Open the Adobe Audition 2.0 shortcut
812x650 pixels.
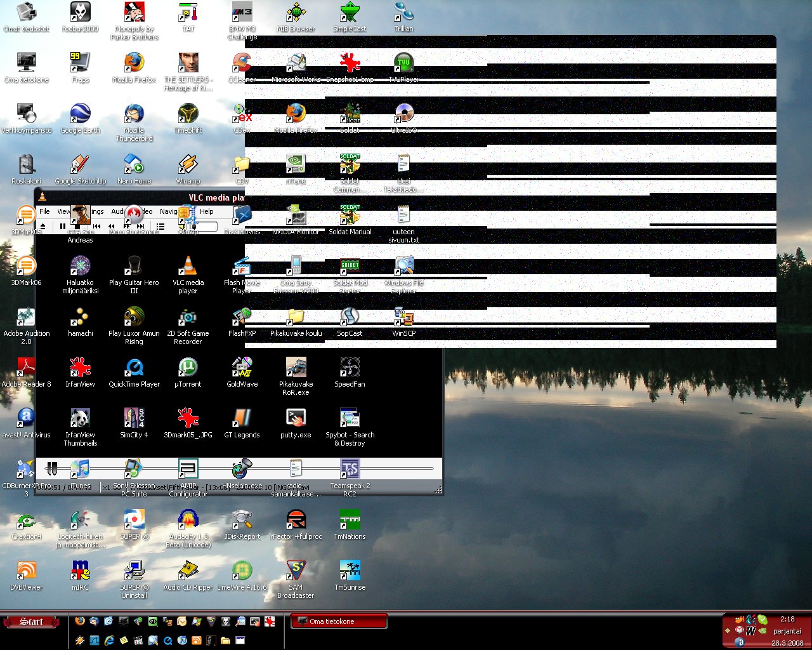tap(26, 318)
